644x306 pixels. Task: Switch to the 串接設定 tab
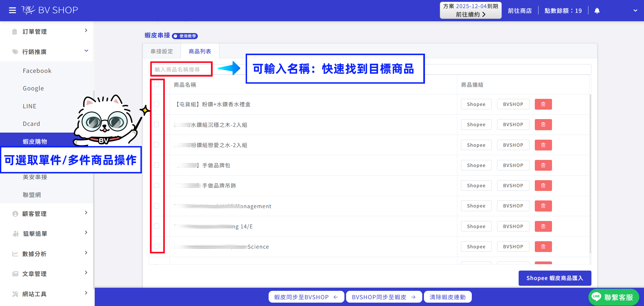[x=162, y=51]
